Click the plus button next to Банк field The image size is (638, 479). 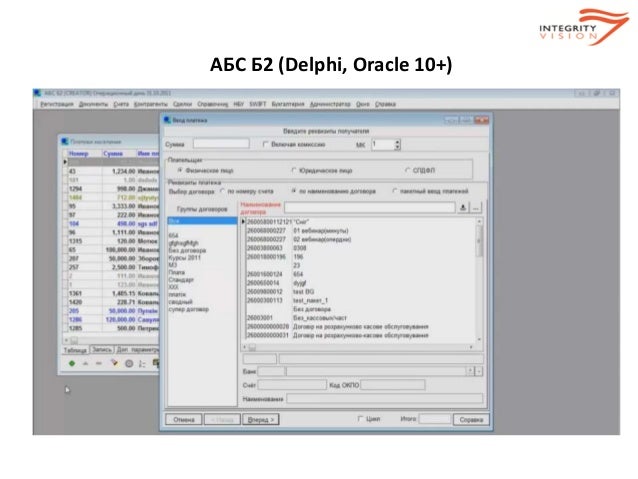[x=471, y=371]
